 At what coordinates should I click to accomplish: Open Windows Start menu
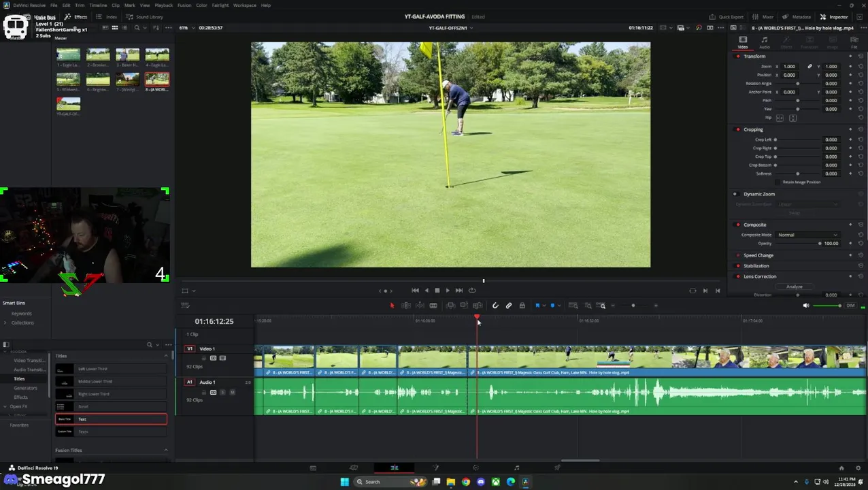coord(344,482)
